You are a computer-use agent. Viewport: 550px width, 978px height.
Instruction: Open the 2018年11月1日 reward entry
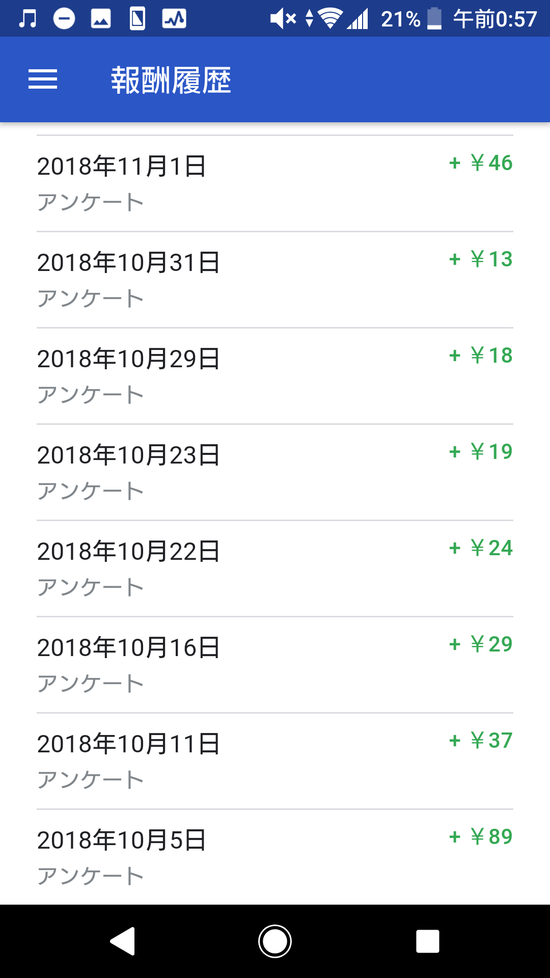pos(275,183)
